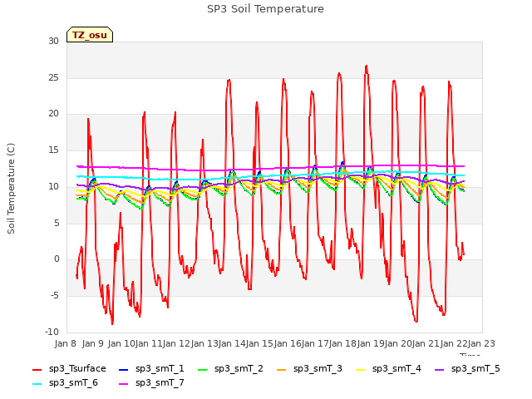Click the cyan sp3_smT_6 legend swatch

37,384
